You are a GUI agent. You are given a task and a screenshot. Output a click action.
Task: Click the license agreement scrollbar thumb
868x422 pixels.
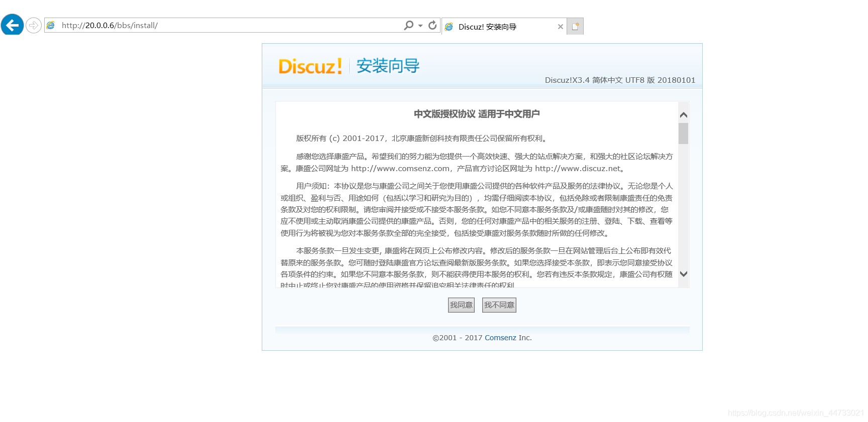click(x=684, y=133)
